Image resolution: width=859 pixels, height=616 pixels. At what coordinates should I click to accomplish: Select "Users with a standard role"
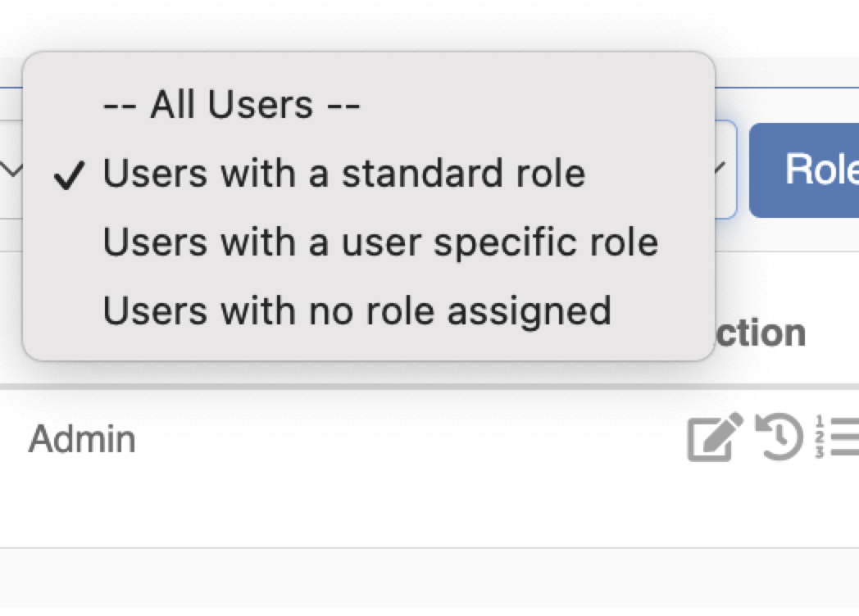[343, 174]
